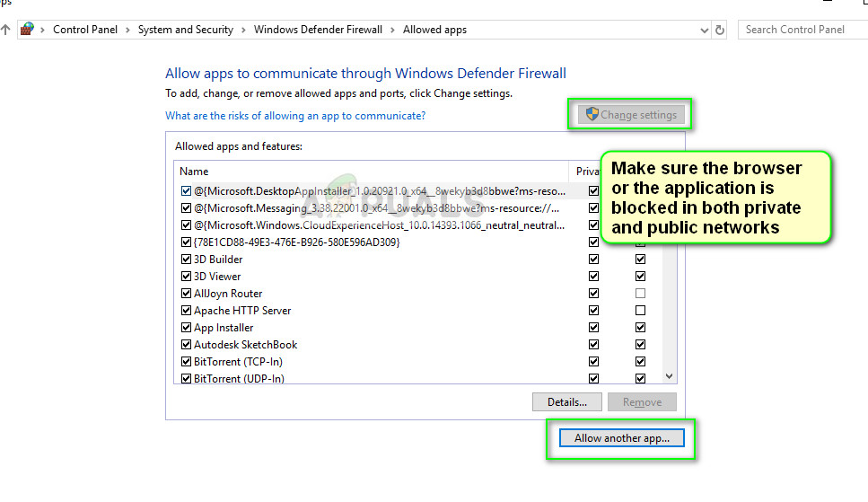Toggle Public checkbox for BitTorrent (TCP-In)
The image size is (868, 502).
641,361
